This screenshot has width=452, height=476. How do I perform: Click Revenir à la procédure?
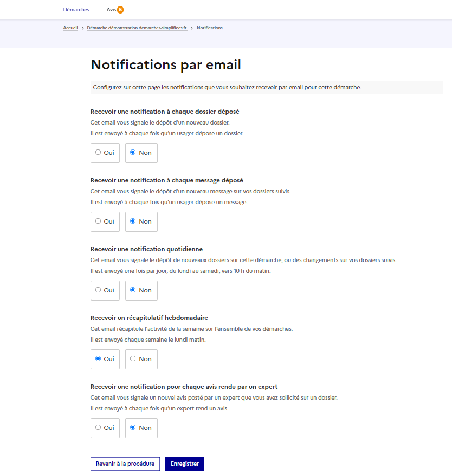125,464
